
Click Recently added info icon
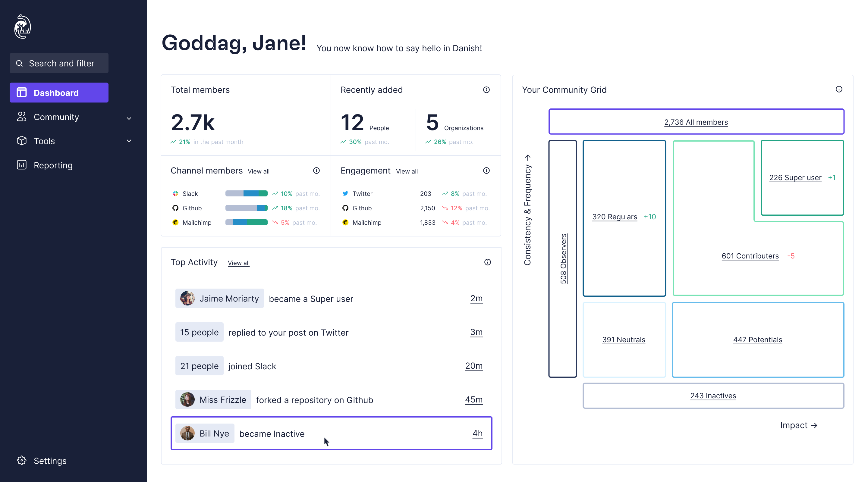486,89
